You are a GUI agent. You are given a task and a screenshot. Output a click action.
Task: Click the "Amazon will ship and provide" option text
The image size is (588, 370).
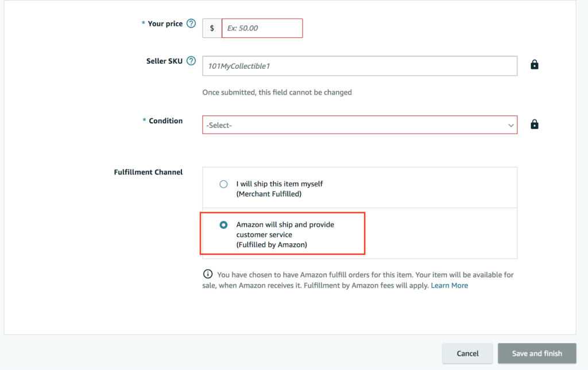click(x=285, y=225)
